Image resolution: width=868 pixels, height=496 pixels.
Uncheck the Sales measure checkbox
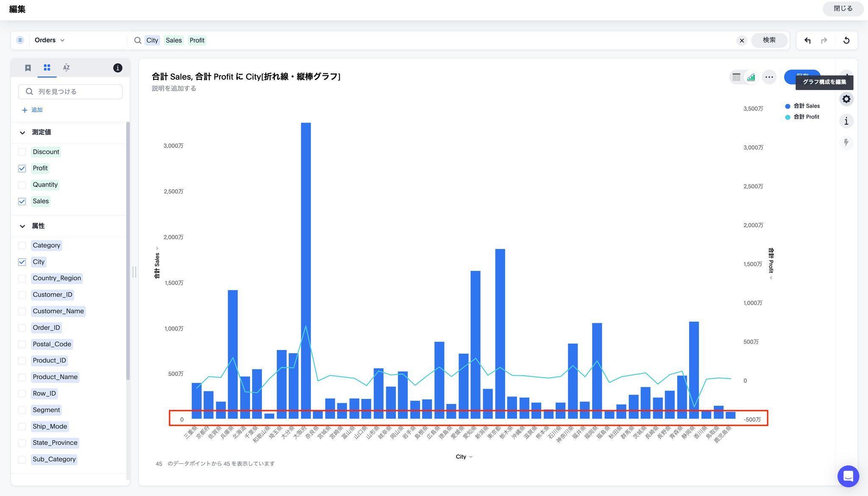(22, 202)
